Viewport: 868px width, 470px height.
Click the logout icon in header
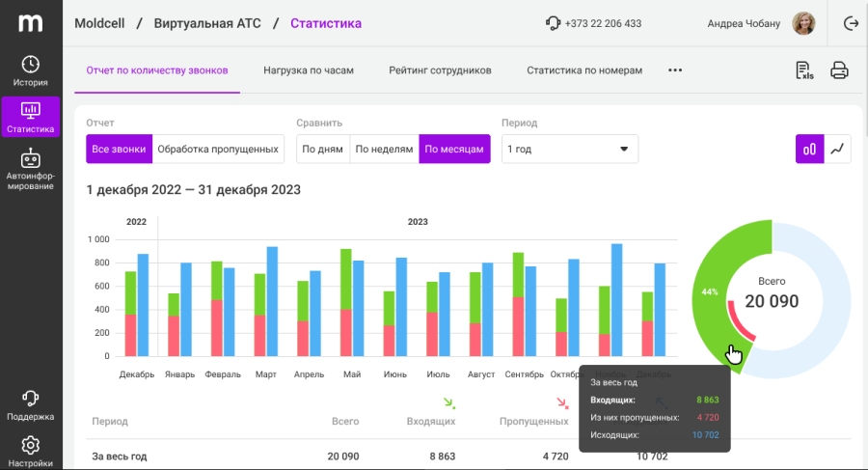tap(851, 23)
